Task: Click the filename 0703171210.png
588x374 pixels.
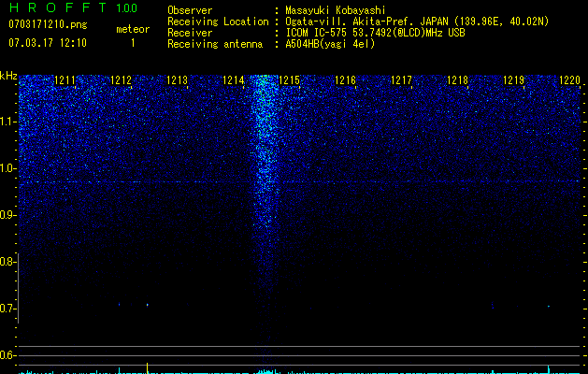Action: (x=48, y=24)
